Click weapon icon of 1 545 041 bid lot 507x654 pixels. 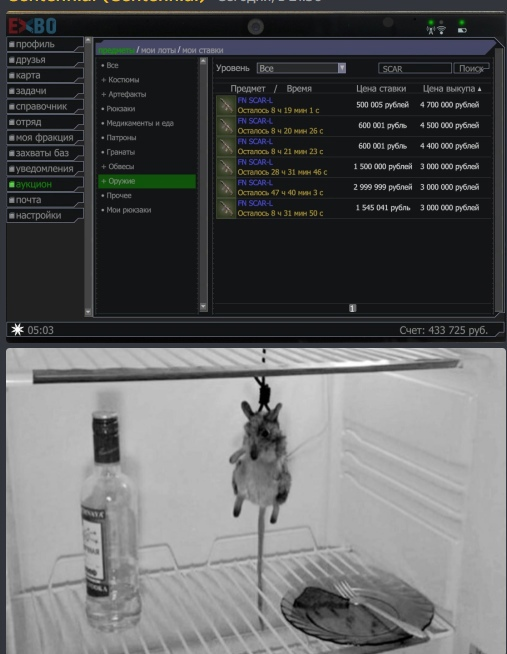[x=226, y=208]
